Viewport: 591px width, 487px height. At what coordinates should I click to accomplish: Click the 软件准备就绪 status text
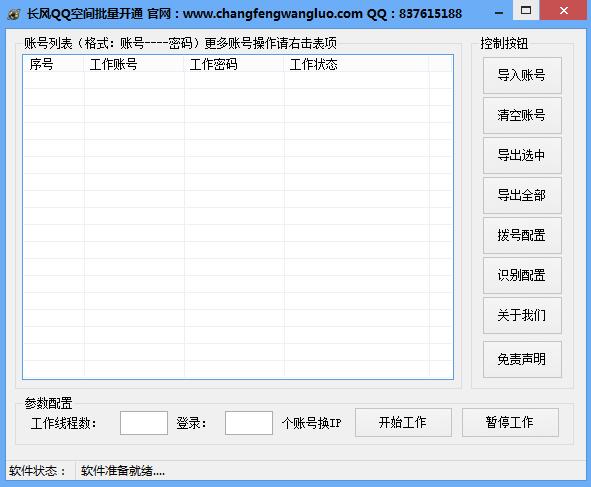click(123, 471)
